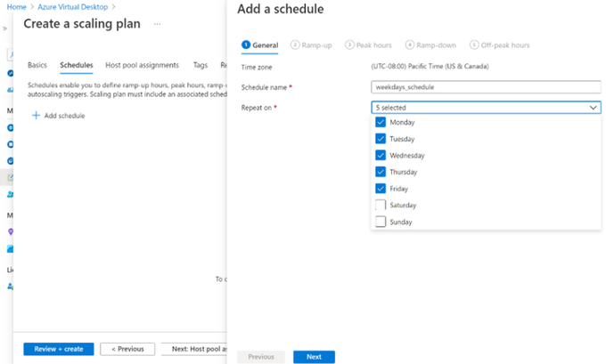The height and width of the screenshot is (364, 606).
Task: Uncheck the Friday checkbox
Action: (381, 189)
